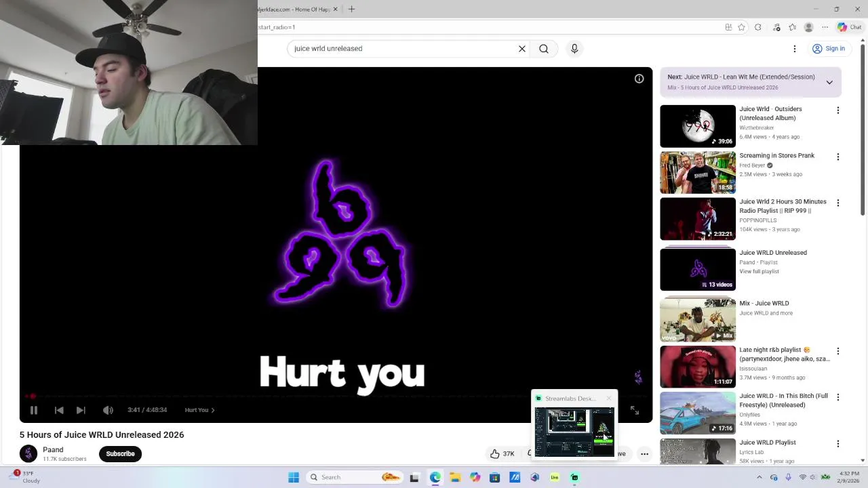Click the video title '5 Hours of Juice WRLD Unreleased 2026'
The image size is (868, 488).
click(x=102, y=435)
